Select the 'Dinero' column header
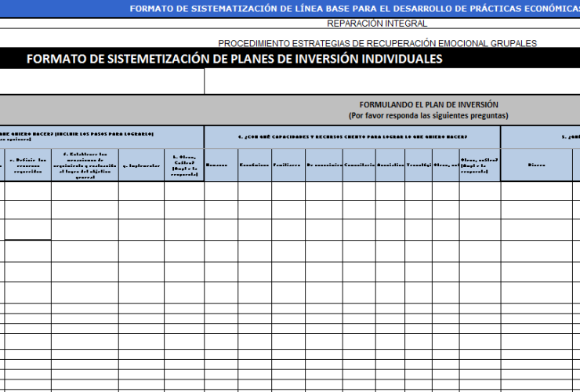 click(x=536, y=165)
